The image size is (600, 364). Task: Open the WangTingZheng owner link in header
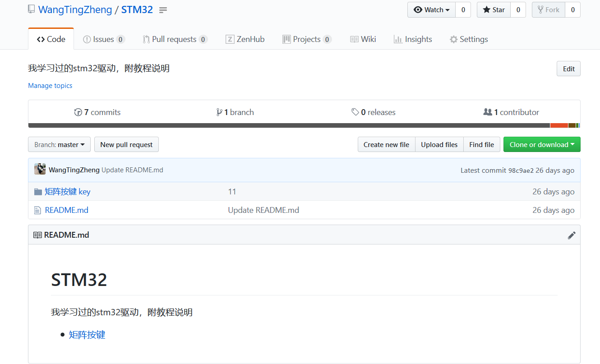[x=75, y=9]
